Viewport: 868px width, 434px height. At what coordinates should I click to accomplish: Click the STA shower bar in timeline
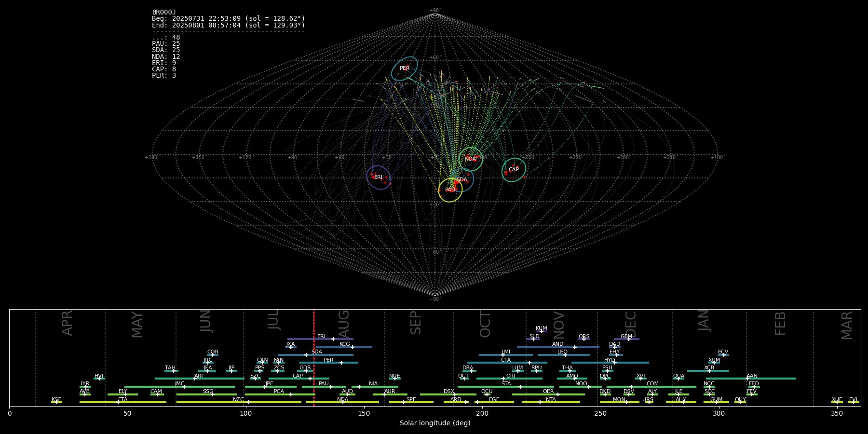coord(506,386)
